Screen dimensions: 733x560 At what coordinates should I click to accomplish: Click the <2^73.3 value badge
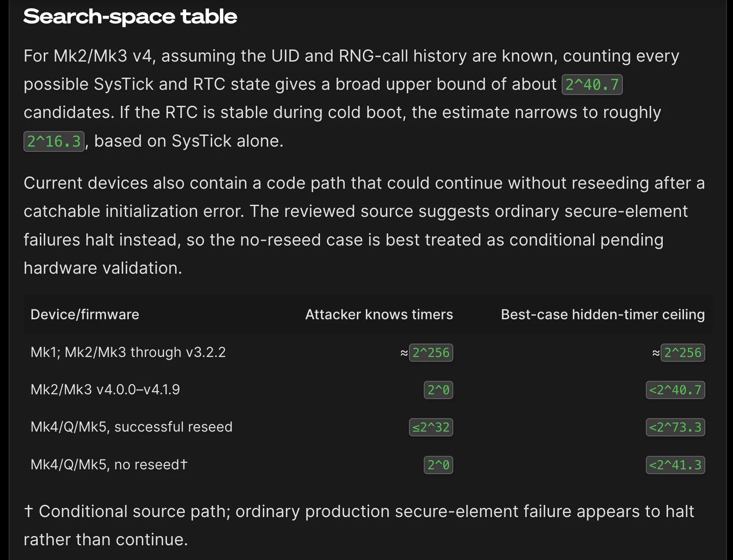click(675, 427)
